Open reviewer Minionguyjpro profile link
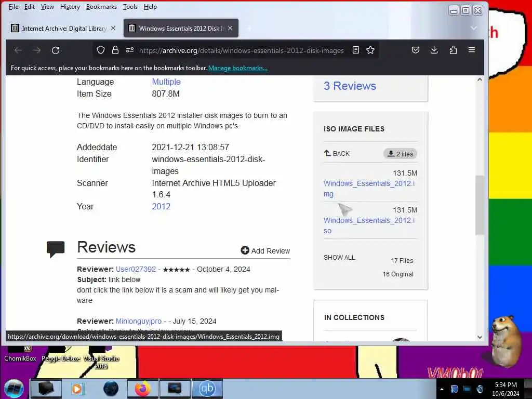The height and width of the screenshot is (399, 532). tap(139, 321)
